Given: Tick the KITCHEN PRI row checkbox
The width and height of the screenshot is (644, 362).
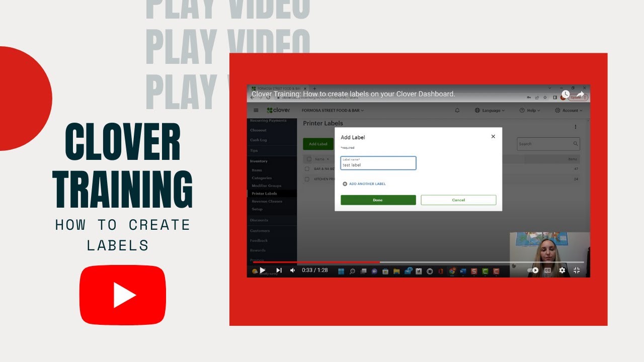Looking at the screenshot, I should pos(307,179).
